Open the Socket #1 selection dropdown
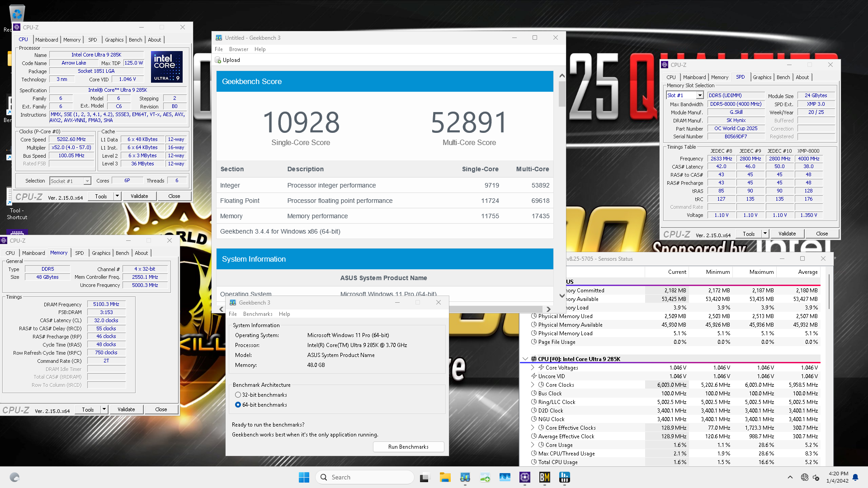The height and width of the screenshot is (488, 868). click(x=87, y=181)
